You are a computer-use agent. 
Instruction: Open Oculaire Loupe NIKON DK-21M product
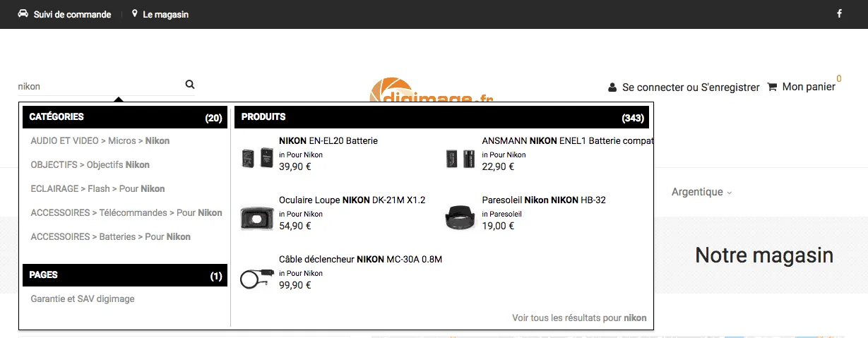[x=352, y=200]
